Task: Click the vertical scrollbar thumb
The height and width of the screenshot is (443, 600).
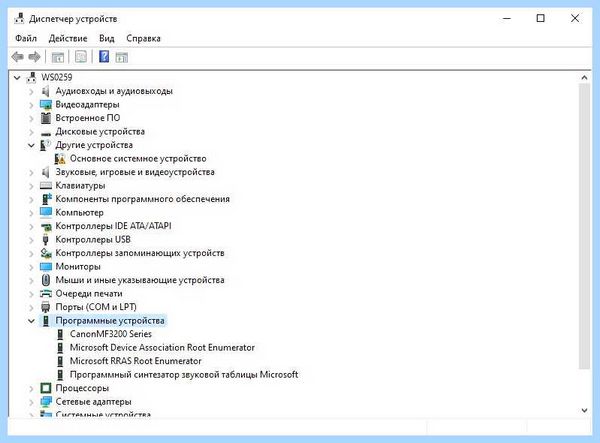Action: tap(584, 226)
